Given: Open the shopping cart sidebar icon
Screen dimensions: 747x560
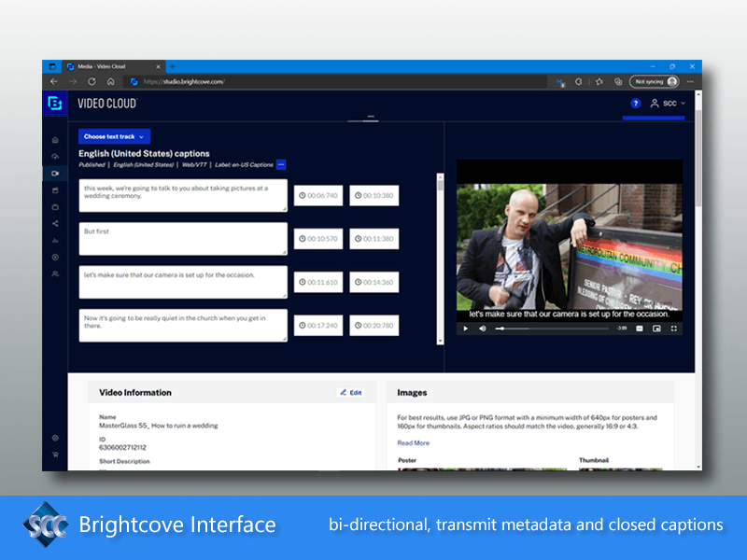Looking at the screenshot, I should pyautogui.click(x=55, y=455).
